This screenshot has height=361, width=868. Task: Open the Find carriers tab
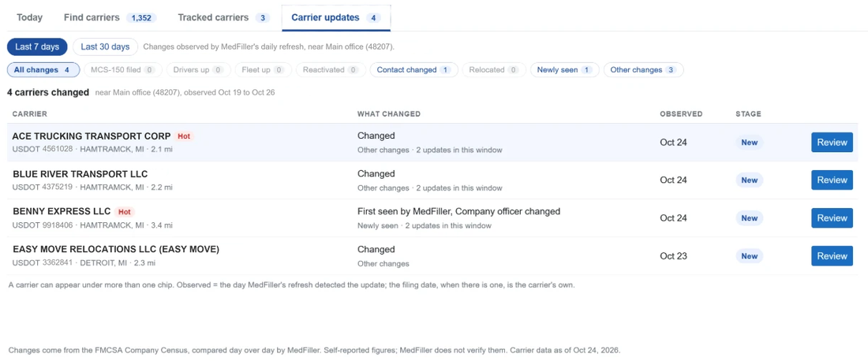click(x=110, y=17)
